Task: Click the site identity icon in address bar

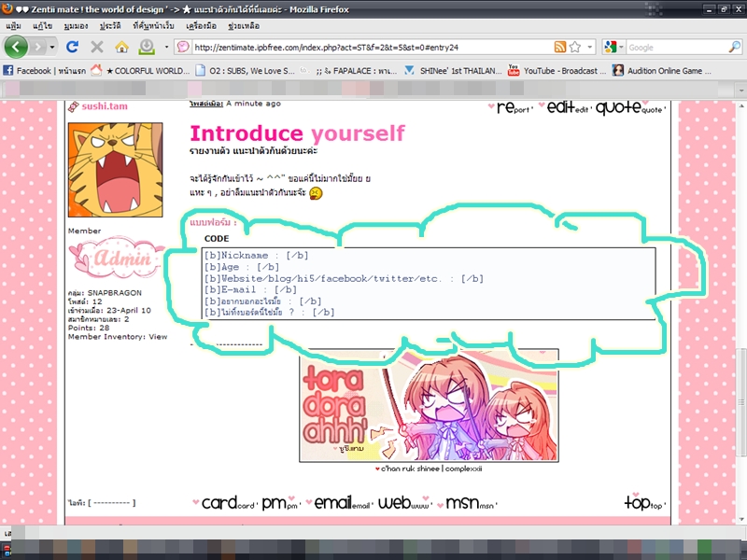Action: (183, 47)
